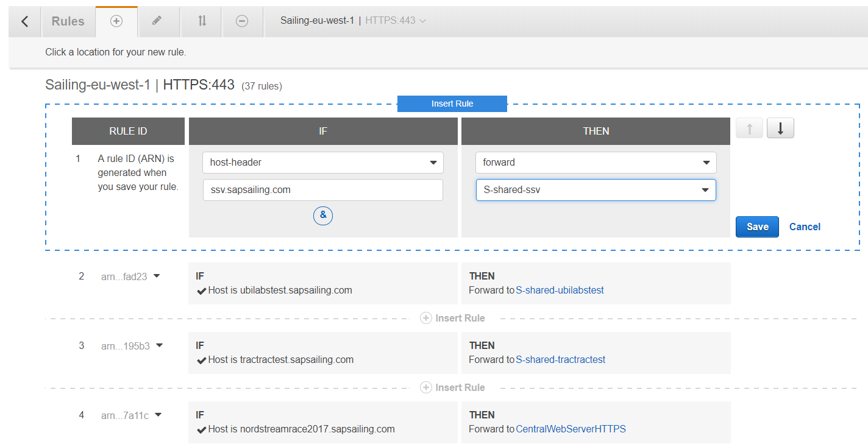Open the forward action dropdown

[596, 163]
